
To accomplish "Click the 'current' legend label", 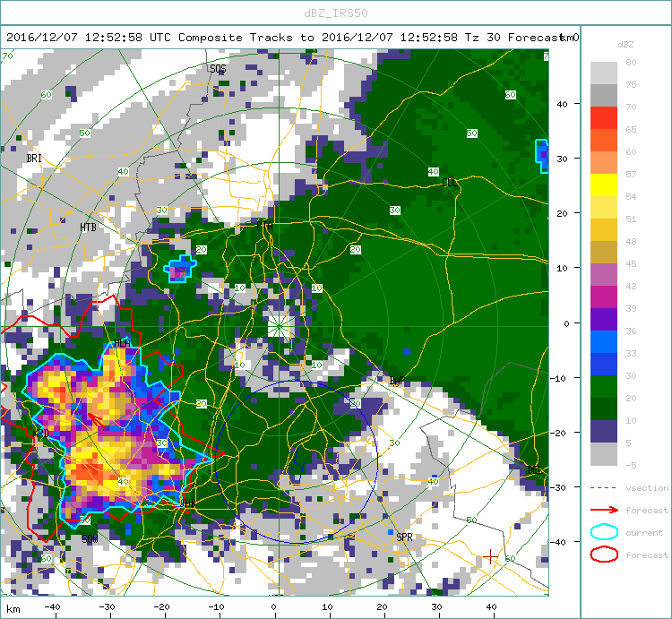I will [x=644, y=532].
